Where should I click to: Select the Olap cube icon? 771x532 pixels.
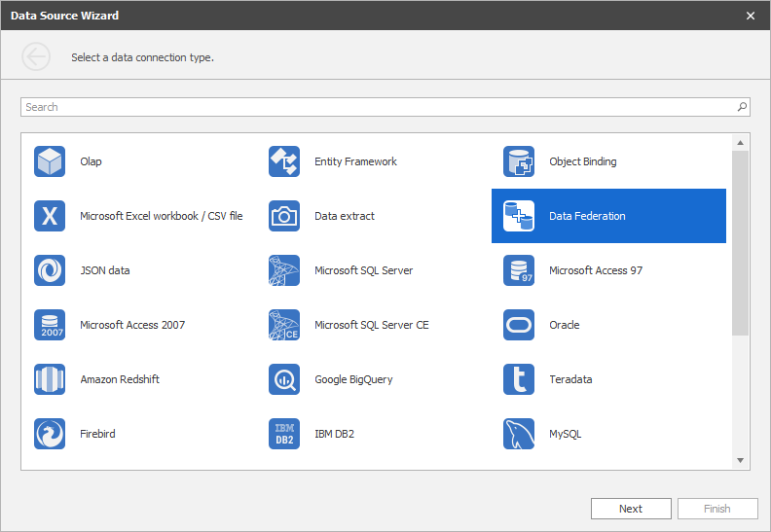(50, 161)
